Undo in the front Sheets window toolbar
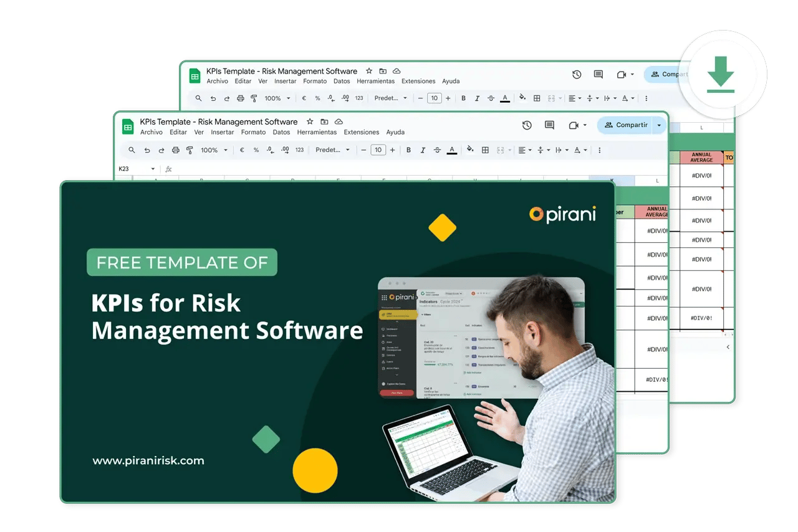This screenshot has width=798, height=532. tap(147, 150)
